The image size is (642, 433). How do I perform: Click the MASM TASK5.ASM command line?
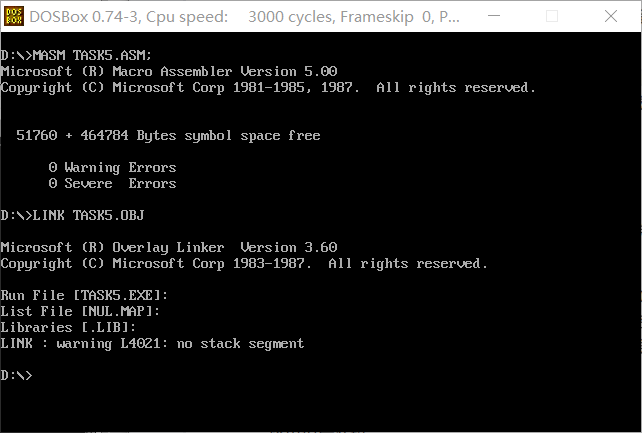click(76, 55)
